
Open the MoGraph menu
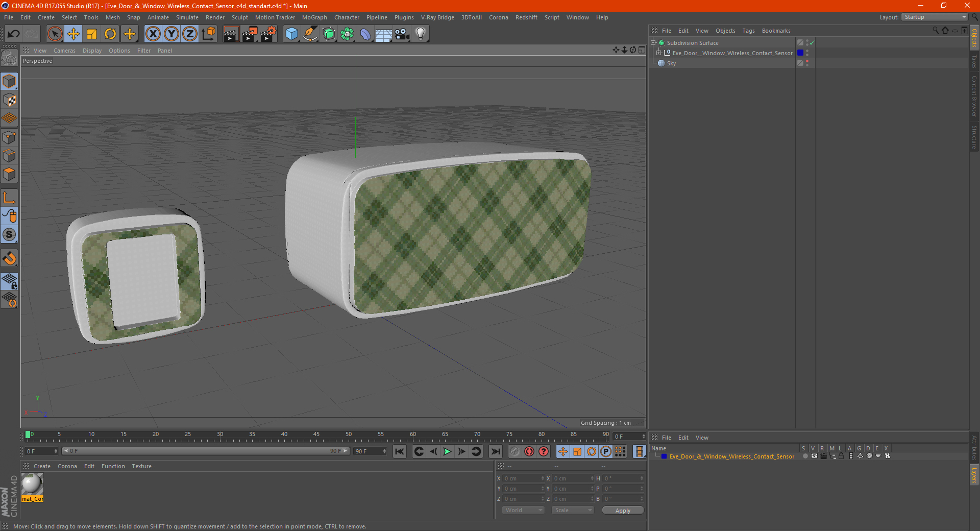click(314, 17)
